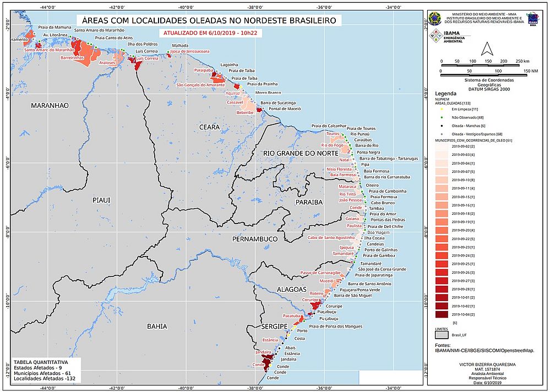Pick the 2019-09-02 lightest legend swatch
This screenshot has height=392, width=550.
pos(443,148)
